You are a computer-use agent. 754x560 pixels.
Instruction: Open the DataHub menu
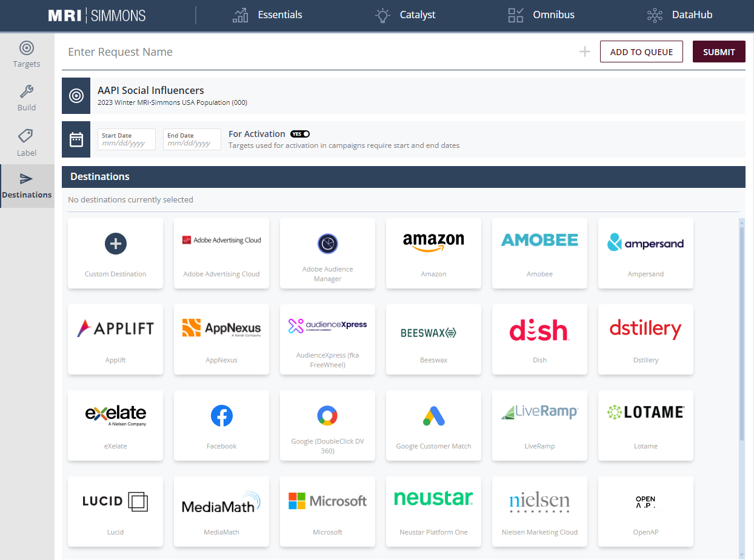pyautogui.click(x=679, y=15)
